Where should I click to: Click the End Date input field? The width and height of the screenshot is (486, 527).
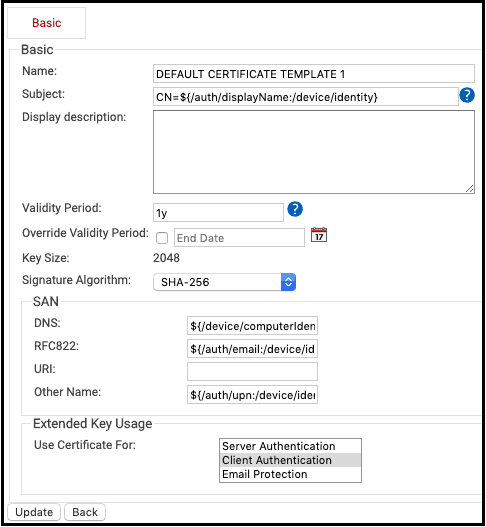click(x=239, y=238)
